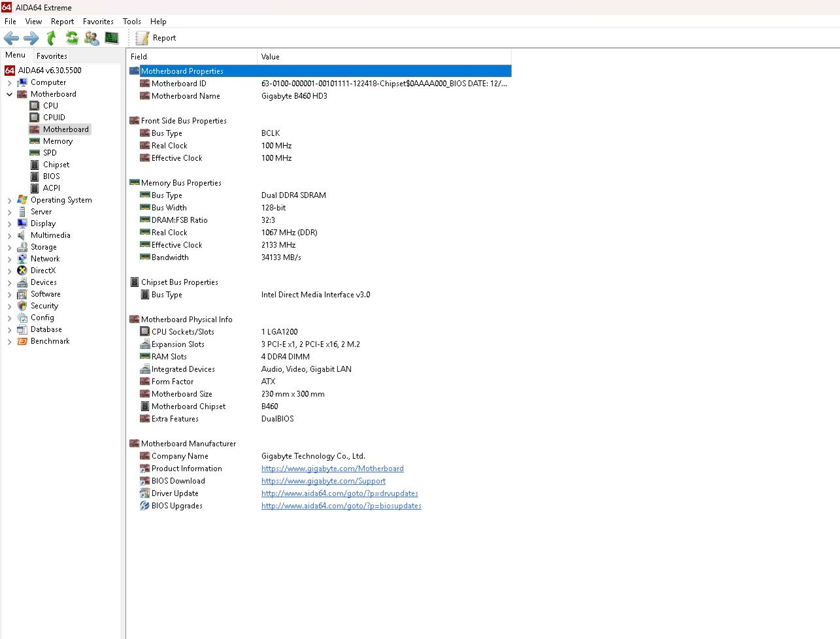Screen dimensions: 840x639
Task: Select the CPU Sockets/Slots row
Action: click(x=320, y=332)
